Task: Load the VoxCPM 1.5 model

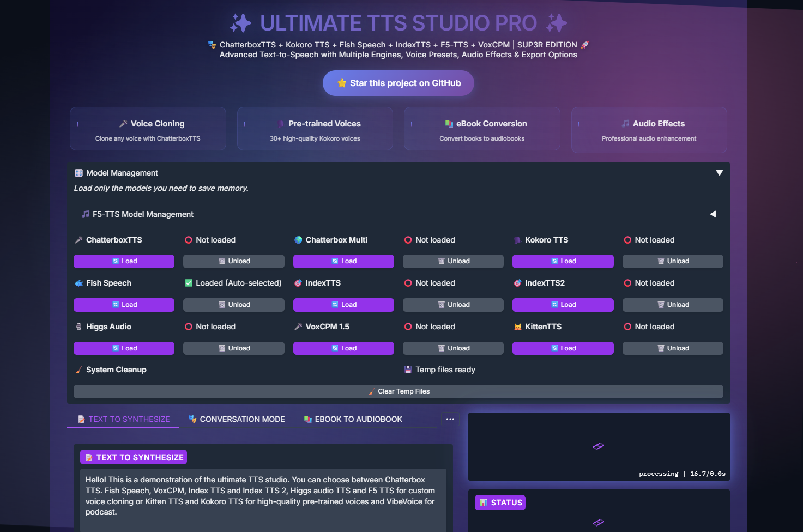Action: 343,348
